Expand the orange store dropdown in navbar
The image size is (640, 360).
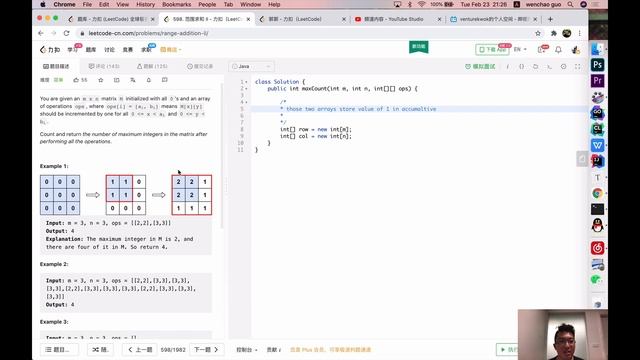(171, 50)
